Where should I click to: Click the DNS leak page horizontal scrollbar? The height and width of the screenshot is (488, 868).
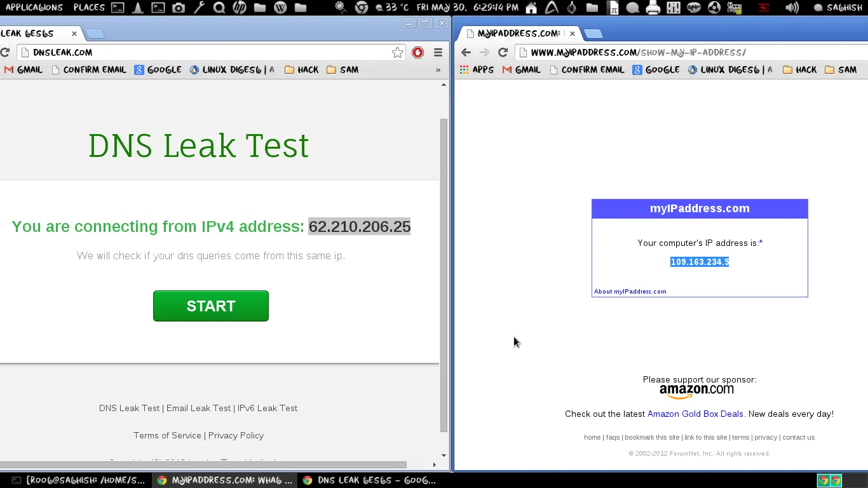pyautogui.click(x=203, y=464)
